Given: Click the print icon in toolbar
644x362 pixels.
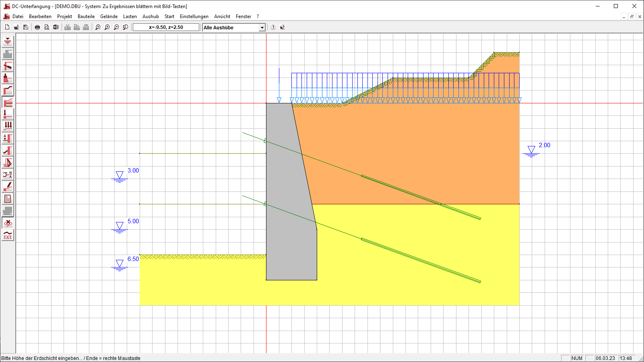Looking at the screenshot, I should pyautogui.click(x=37, y=27).
